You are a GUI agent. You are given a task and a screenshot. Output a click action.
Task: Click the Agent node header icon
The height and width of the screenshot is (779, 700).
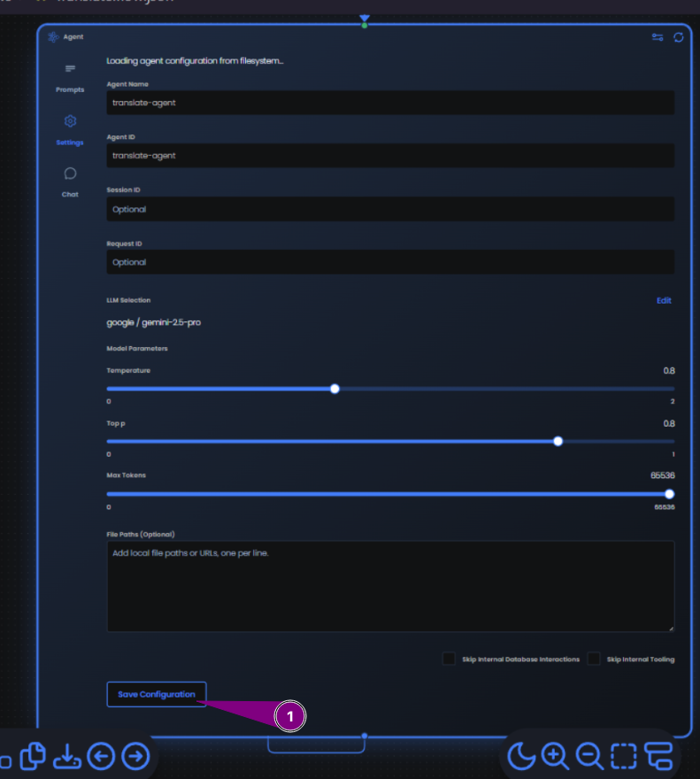[53, 37]
